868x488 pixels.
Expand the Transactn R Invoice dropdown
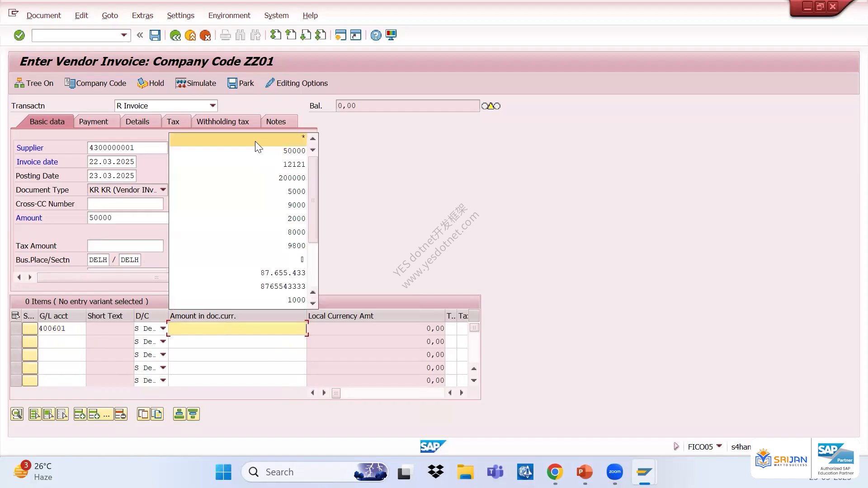(x=212, y=106)
